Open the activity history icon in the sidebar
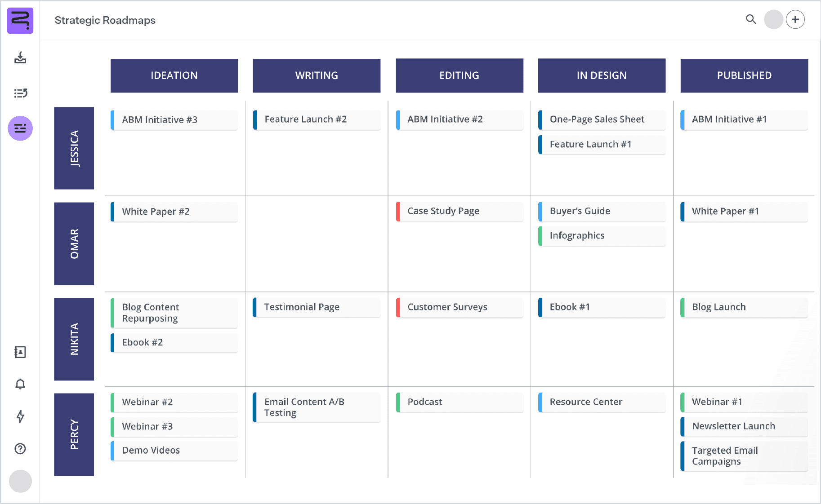The width and height of the screenshot is (821, 504). click(20, 93)
